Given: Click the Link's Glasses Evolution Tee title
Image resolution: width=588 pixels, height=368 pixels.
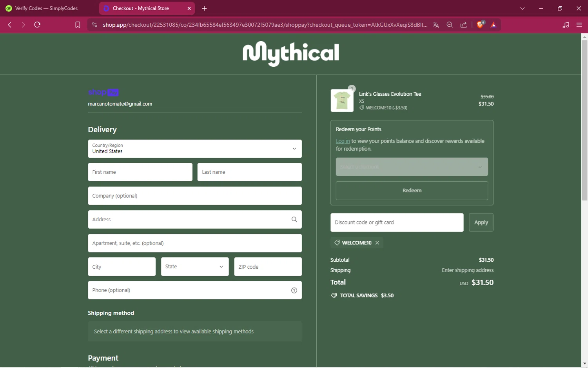Looking at the screenshot, I should 390,94.
